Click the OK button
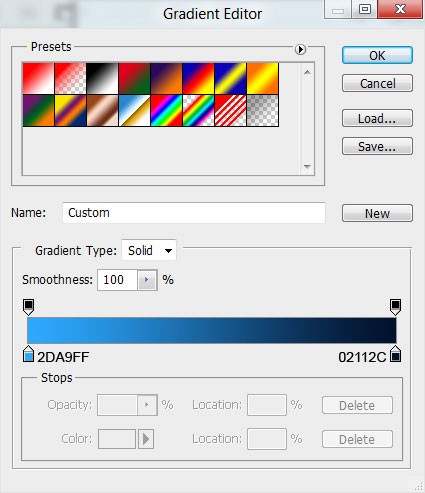The width and height of the screenshot is (425, 493). pos(377,55)
